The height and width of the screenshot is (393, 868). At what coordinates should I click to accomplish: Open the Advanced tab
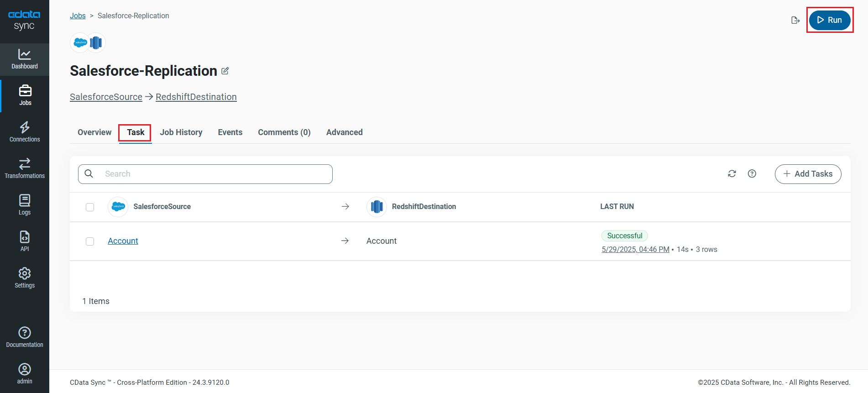tap(344, 132)
